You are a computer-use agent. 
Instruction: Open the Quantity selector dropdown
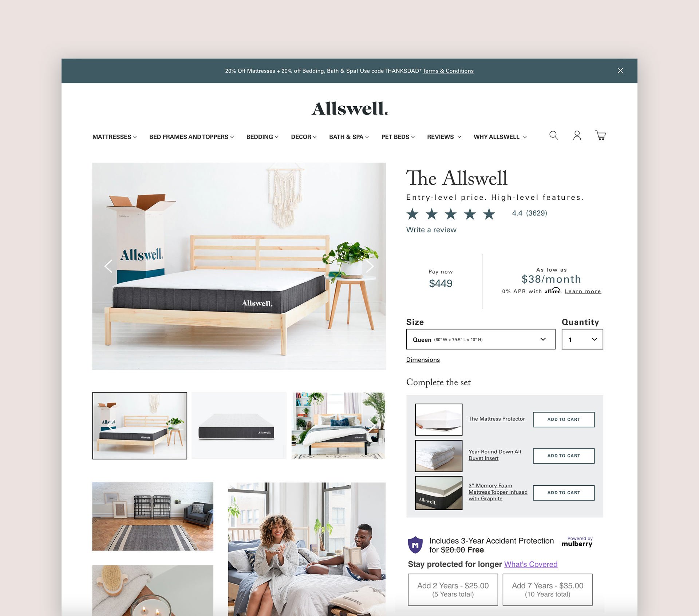point(582,339)
